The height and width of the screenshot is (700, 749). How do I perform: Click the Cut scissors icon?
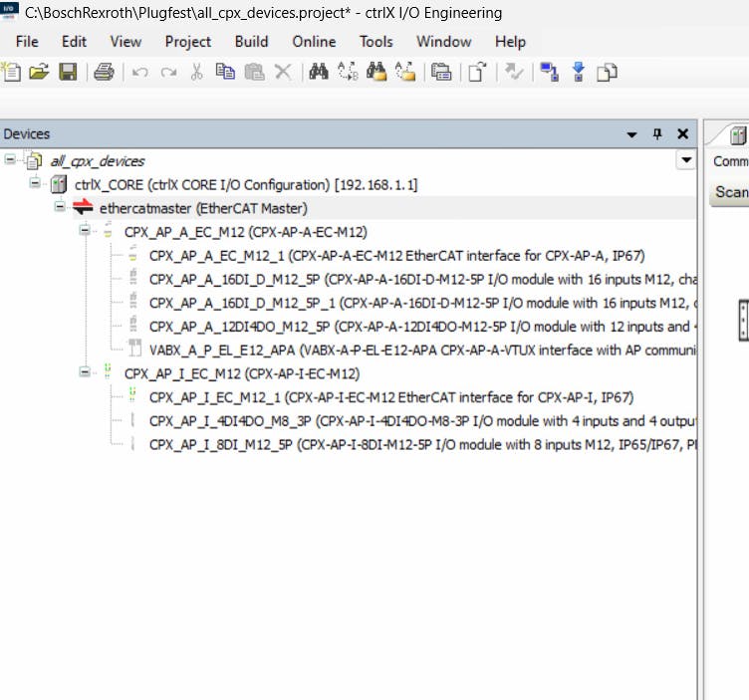197,72
